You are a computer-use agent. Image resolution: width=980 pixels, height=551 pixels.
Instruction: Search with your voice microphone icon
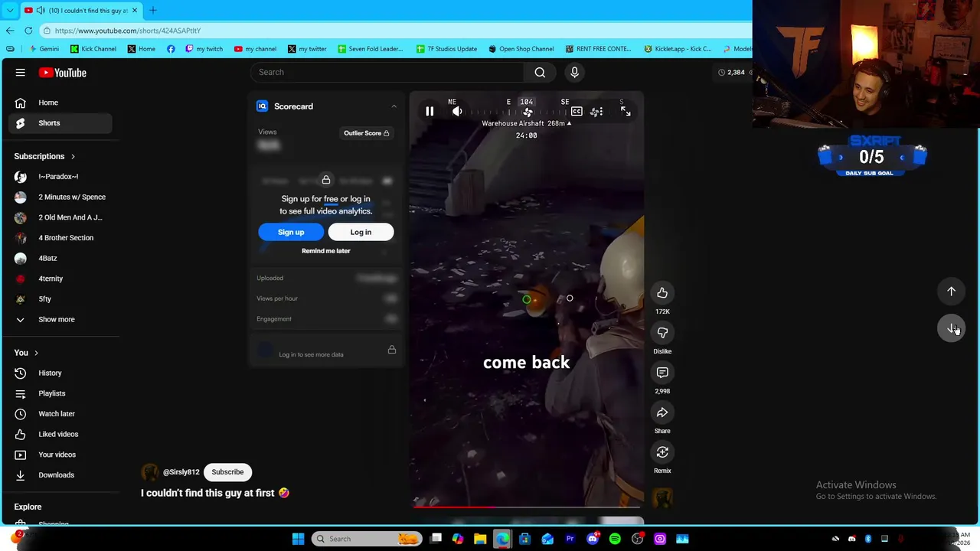574,72
